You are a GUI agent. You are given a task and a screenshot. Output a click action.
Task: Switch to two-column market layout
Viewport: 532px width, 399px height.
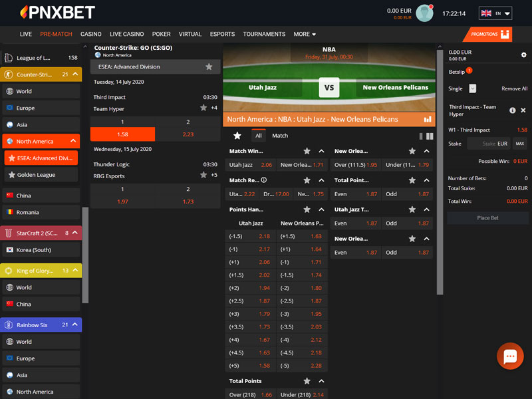pos(430,136)
